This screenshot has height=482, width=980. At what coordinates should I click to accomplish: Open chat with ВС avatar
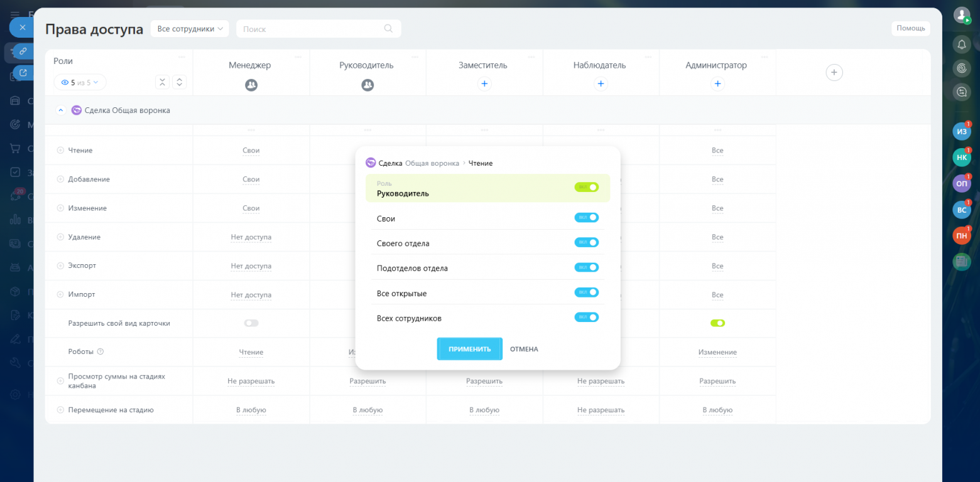pyautogui.click(x=961, y=210)
